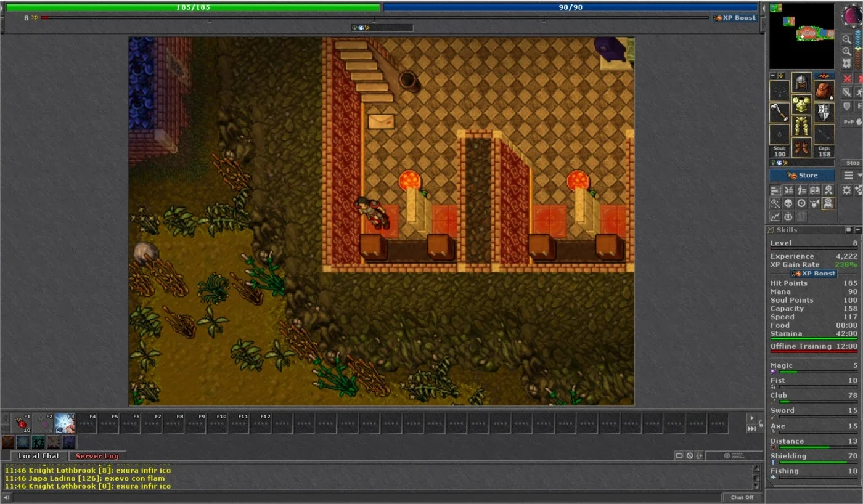The image size is (863, 504).
Task: Open the world map button under zoom icons
Action: pos(847,63)
